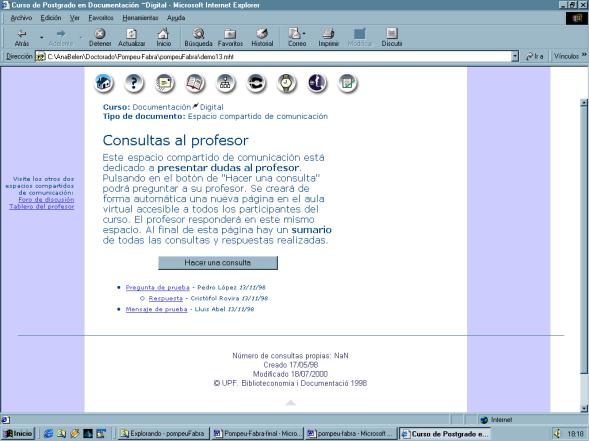Open the Correo mail dropdown button

click(297, 38)
